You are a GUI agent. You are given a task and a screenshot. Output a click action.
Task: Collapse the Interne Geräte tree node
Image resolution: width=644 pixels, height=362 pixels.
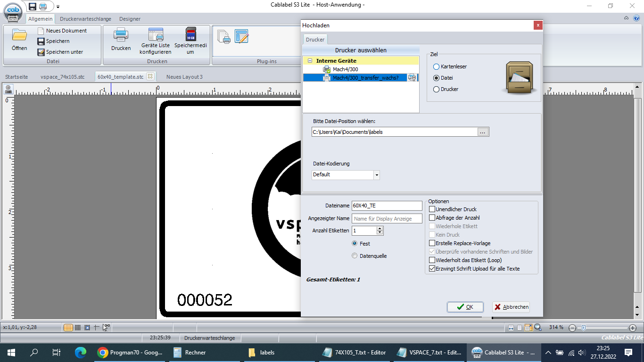pos(310,61)
